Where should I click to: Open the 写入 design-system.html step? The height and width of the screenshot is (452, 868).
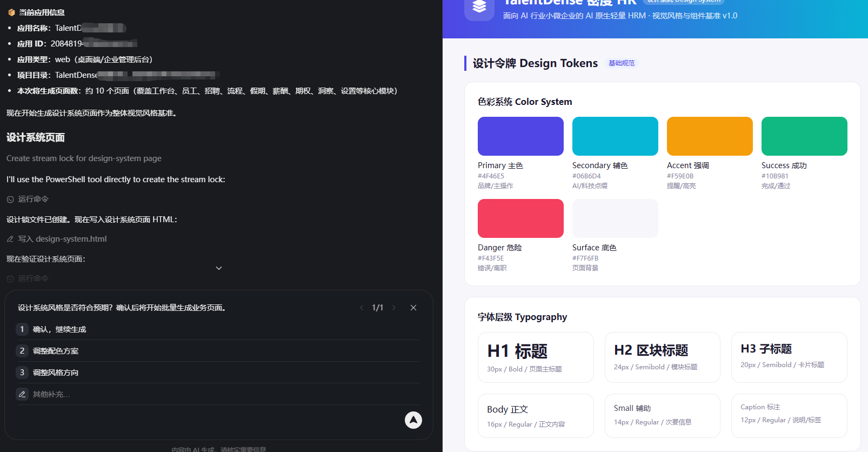57,239
